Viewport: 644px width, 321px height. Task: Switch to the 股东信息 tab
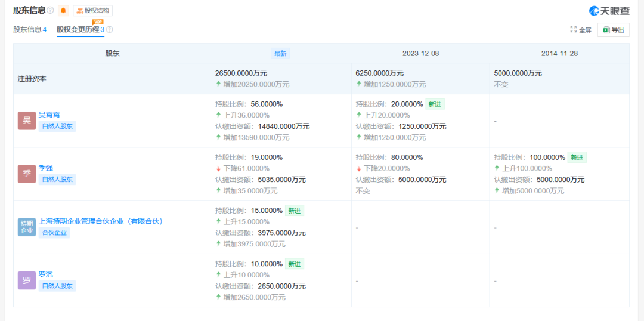pyautogui.click(x=30, y=29)
